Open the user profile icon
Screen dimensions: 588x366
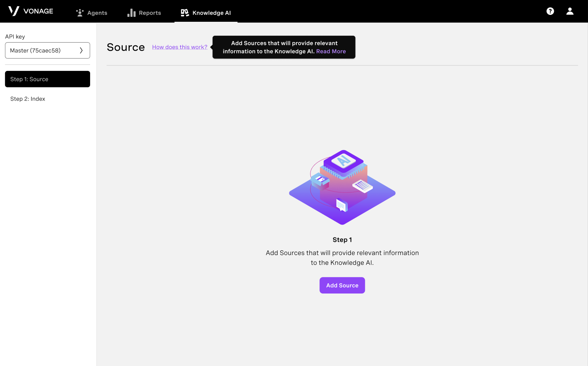pyautogui.click(x=570, y=11)
